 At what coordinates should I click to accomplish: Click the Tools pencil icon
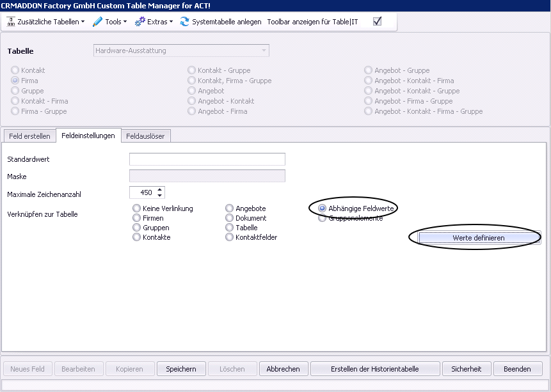tap(97, 22)
